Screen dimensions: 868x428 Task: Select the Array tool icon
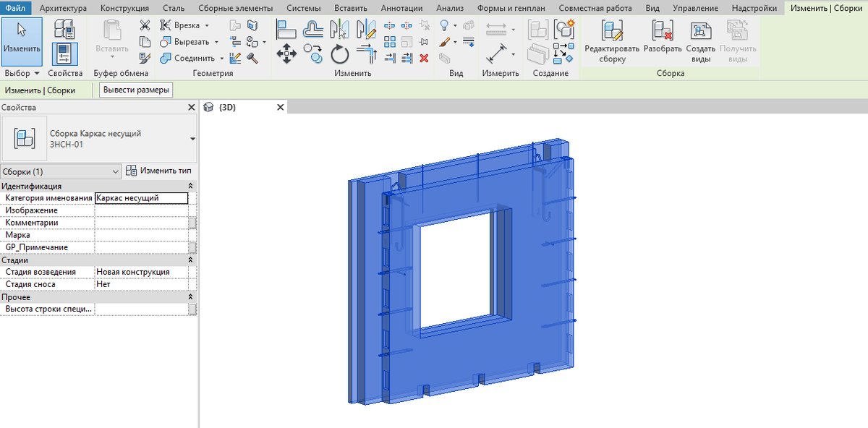390,42
